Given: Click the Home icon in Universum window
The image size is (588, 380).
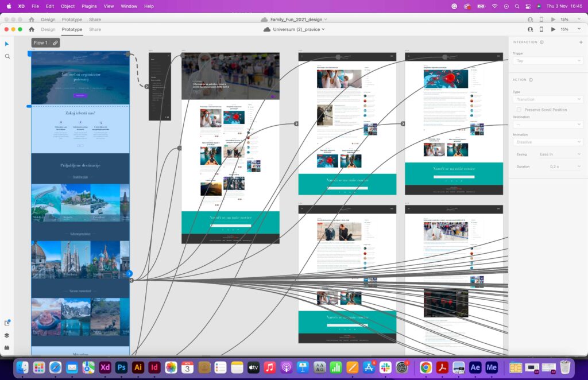Looking at the screenshot, I should tap(32, 29).
